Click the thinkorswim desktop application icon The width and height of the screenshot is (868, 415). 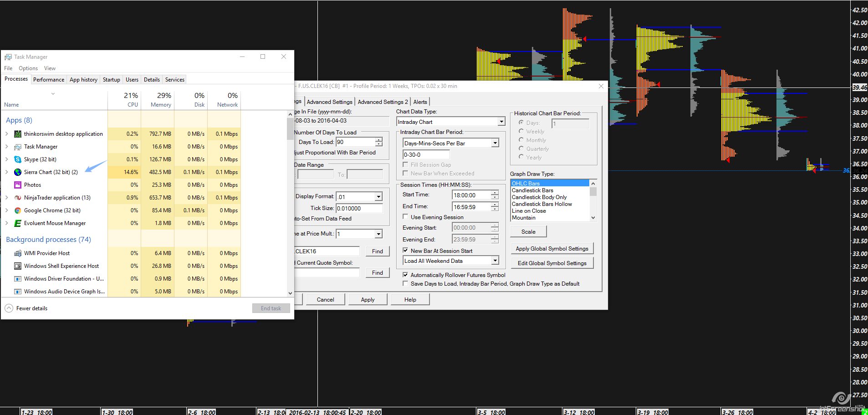coord(18,134)
